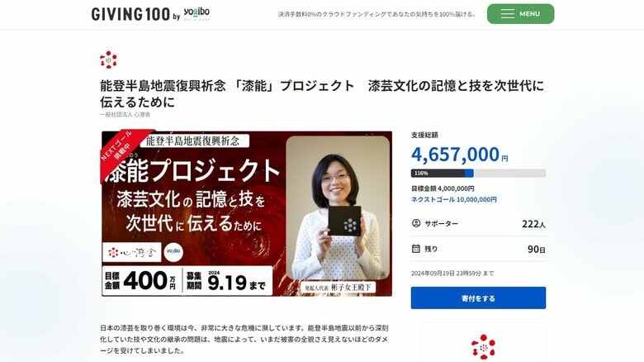Click the 目標金額 4,000,000円 text
644x362 pixels.
coord(443,188)
